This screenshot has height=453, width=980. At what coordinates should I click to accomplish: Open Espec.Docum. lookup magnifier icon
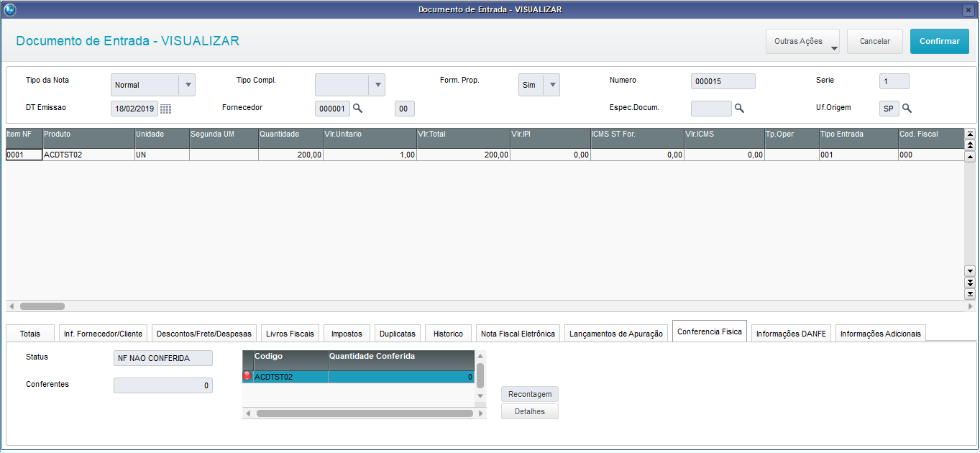coord(738,109)
